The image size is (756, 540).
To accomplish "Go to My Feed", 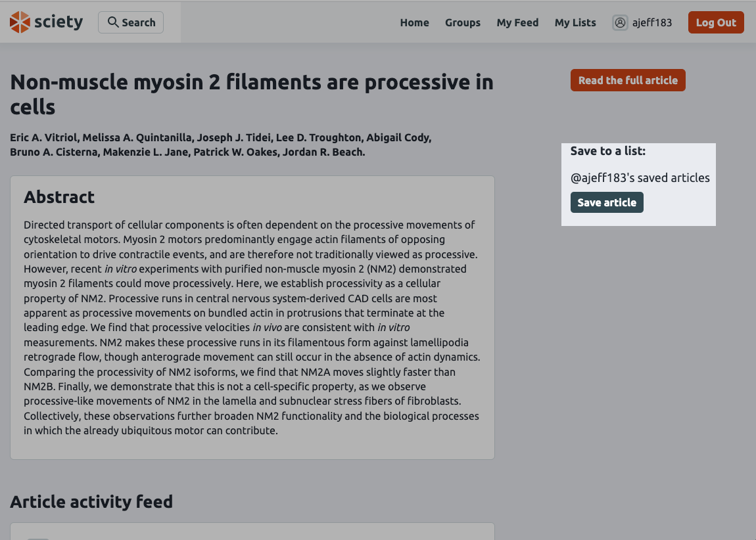I will click(x=517, y=22).
